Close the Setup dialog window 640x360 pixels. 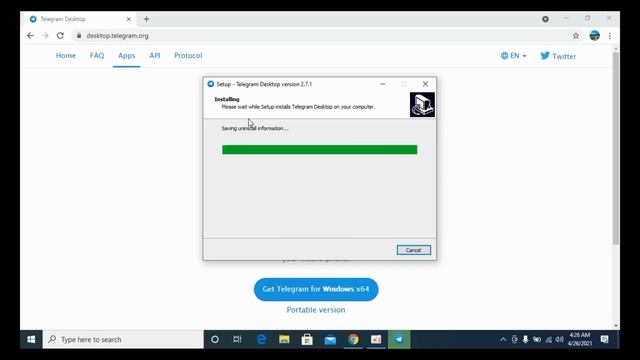tap(425, 84)
